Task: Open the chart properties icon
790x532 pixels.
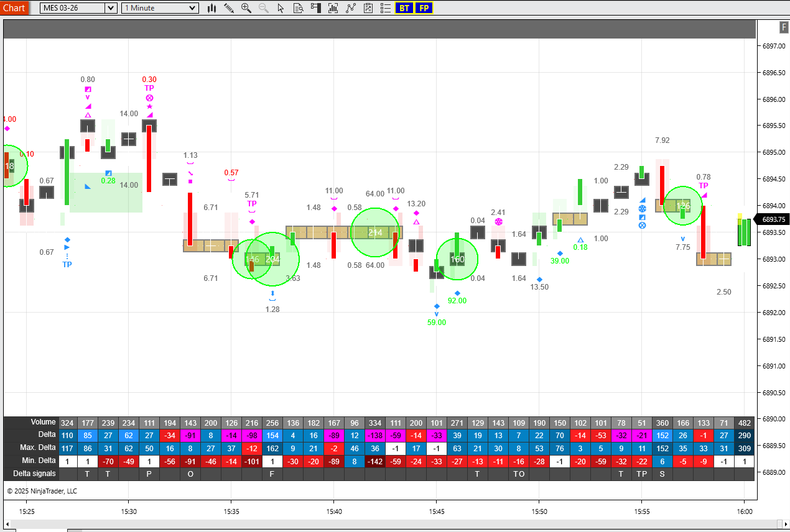Action: [368, 8]
